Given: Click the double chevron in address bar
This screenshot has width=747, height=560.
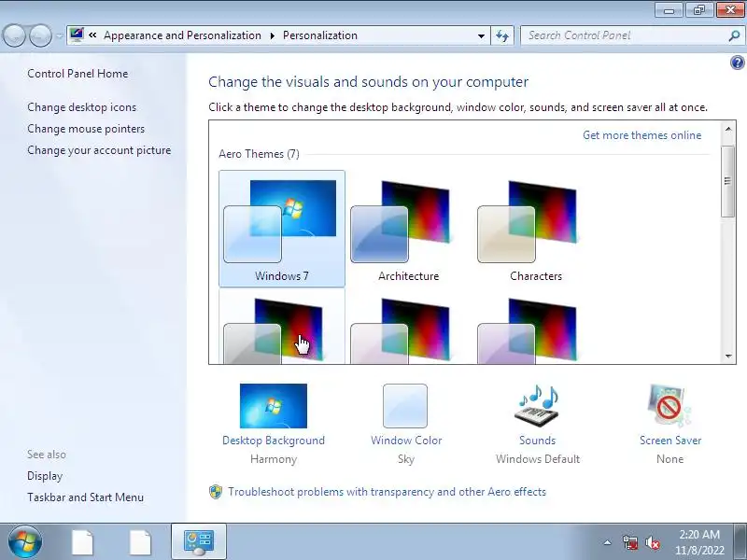Looking at the screenshot, I should [92, 35].
